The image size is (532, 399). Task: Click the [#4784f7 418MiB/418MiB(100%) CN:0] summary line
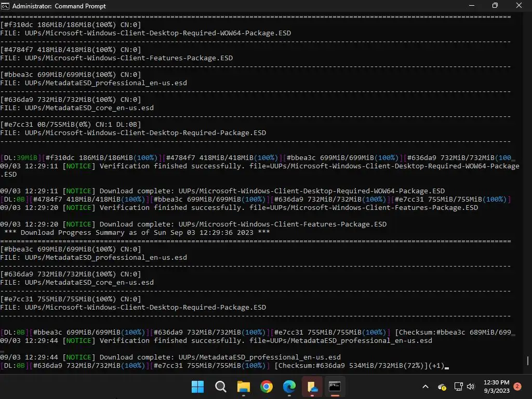tap(71, 50)
